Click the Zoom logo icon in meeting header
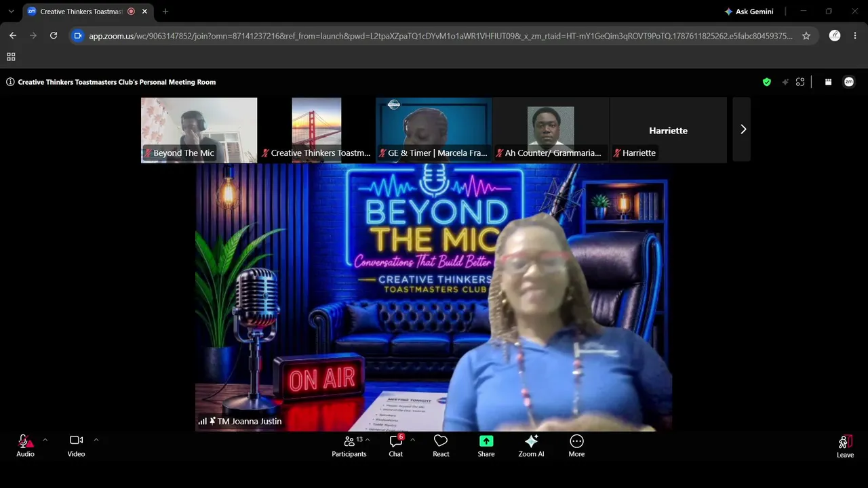 pyautogui.click(x=849, y=82)
